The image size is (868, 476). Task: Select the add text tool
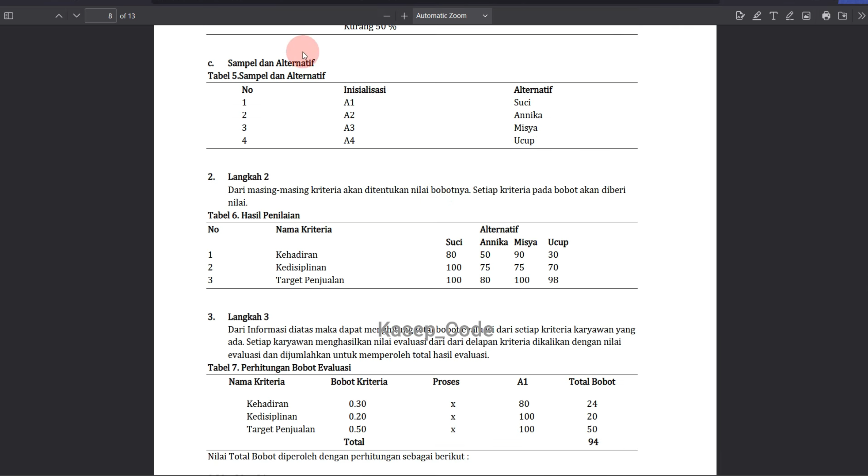pyautogui.click(x=773, y=16)
